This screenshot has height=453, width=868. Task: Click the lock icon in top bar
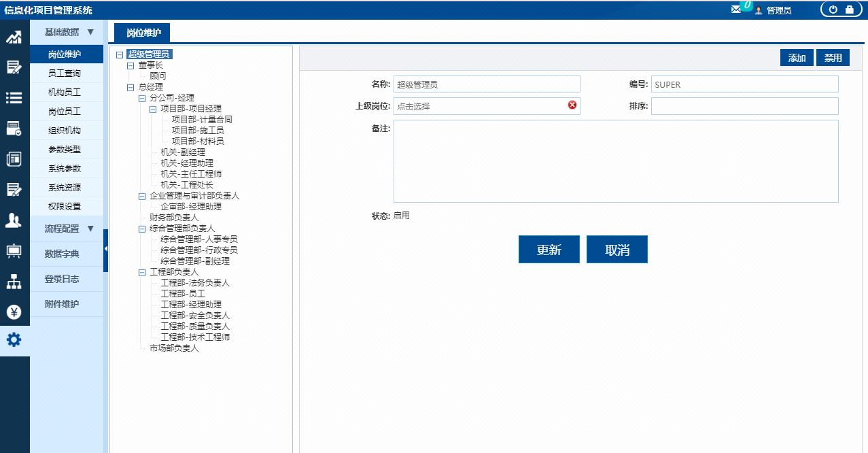click(849, 10)
